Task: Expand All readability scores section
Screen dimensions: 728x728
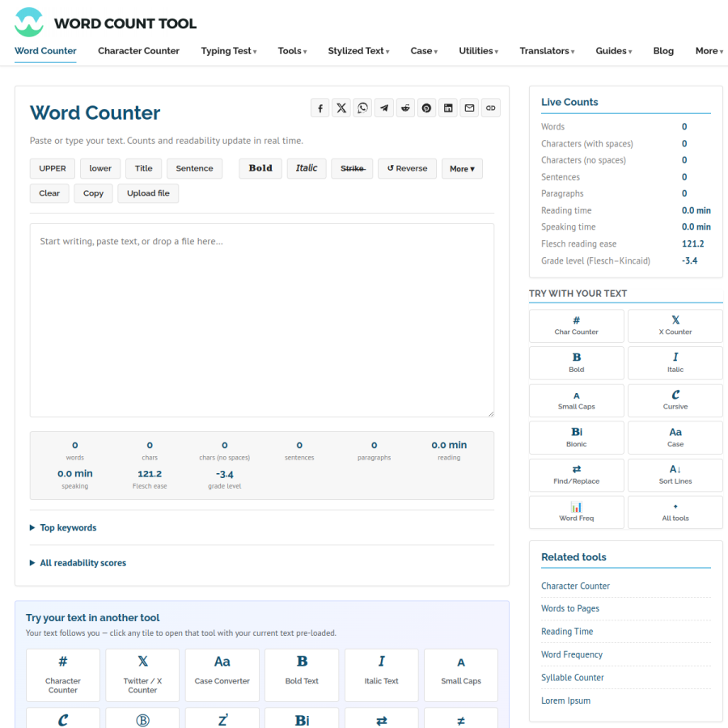Action: pyautogui.click(x=78, y=563)
